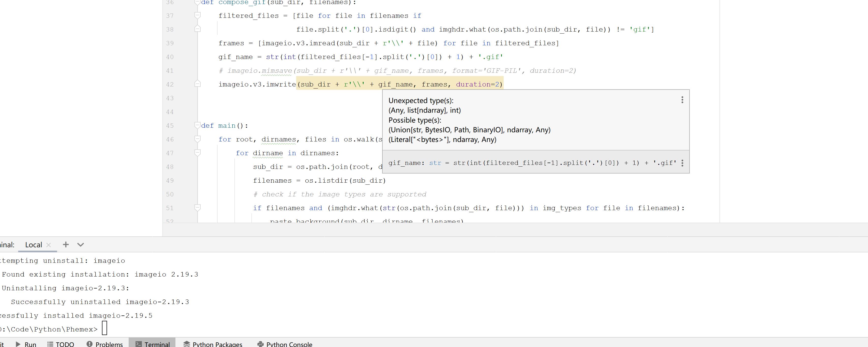Viewport: 868px width, 347px height.
Task: Collapse the for root loop fold arrow
Action: point(198,139)
